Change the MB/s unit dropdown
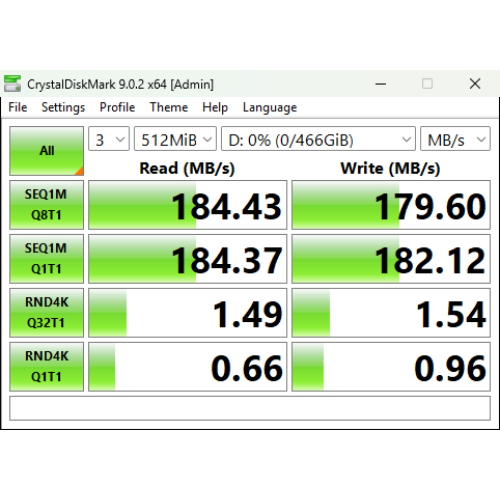500x500 pixels. tap(455, 139)
